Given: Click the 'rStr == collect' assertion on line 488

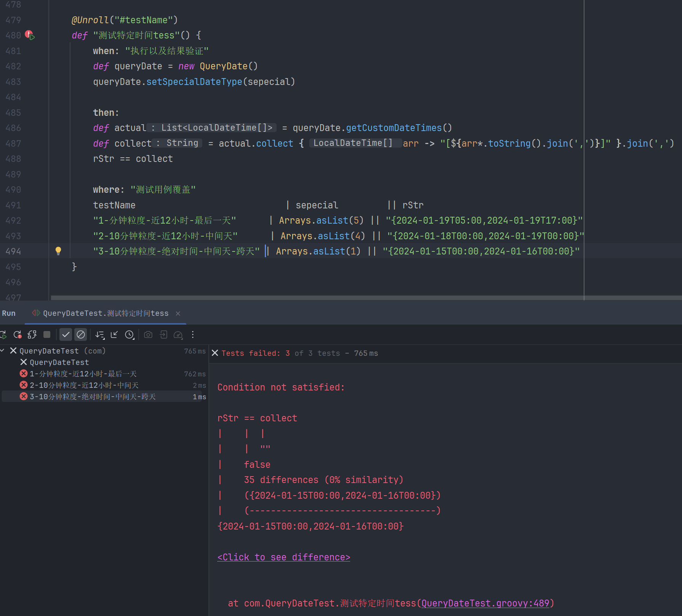Looking at the screenshot, I should [133, 158].
